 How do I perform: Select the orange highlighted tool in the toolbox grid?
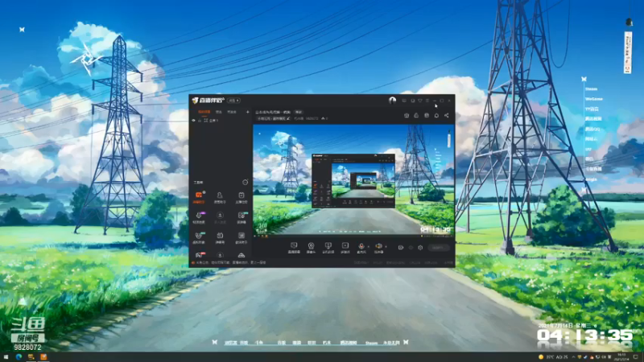(199, 197)
